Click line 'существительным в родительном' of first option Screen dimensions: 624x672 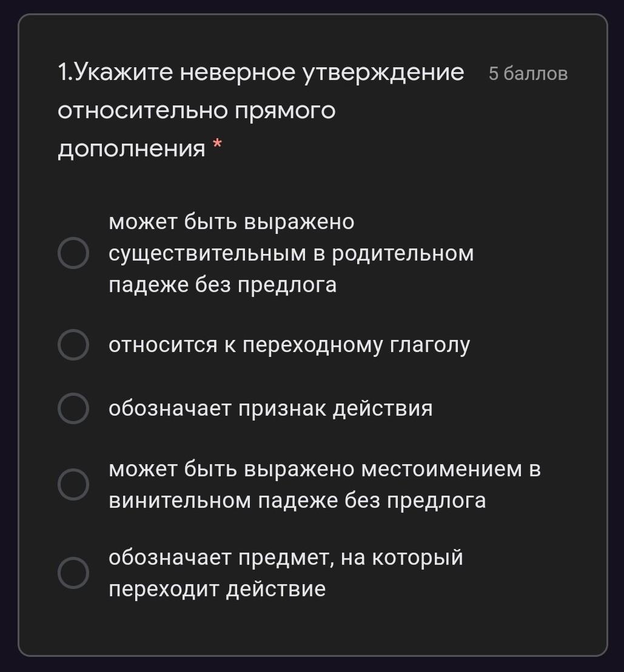pos(291,253)
